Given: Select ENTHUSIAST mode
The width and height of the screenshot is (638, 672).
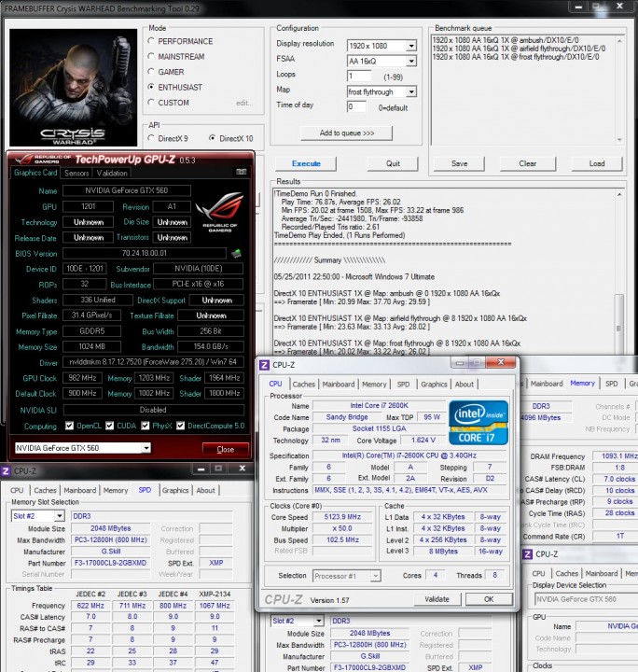Looking at the screenshot, I should pyautogui.click(x=151, y=87).
